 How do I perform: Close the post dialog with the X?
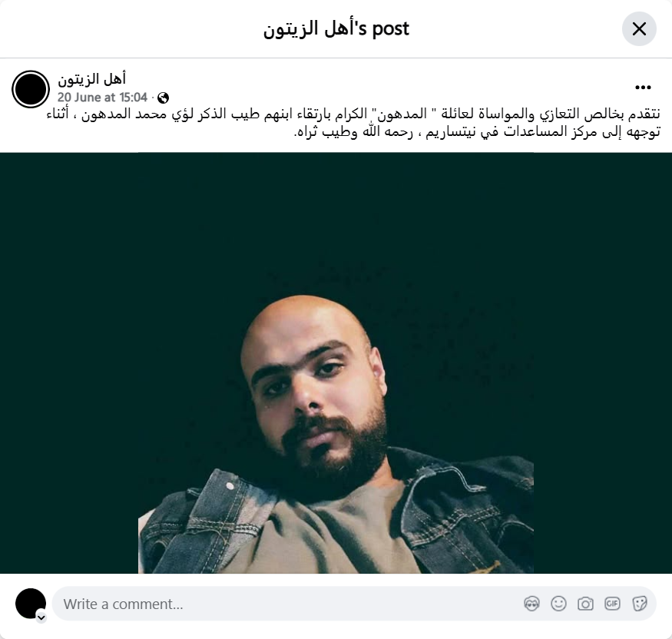(639, 29)
